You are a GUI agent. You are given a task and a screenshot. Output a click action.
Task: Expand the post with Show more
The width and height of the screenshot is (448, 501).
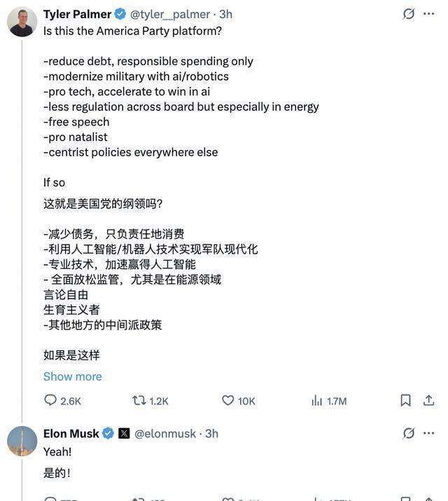pos(72,376)
